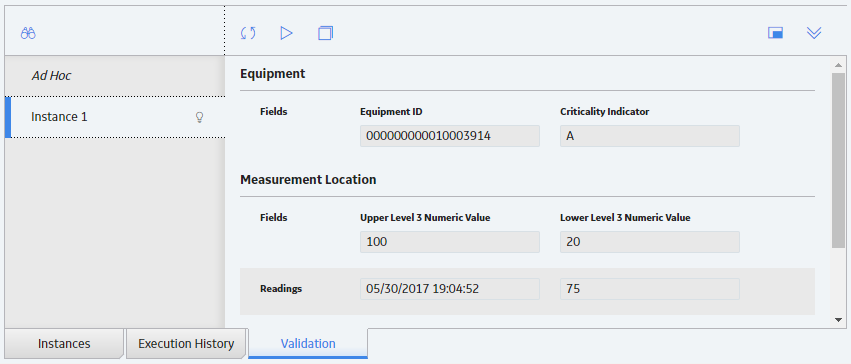Click the panel layout toggle icon

pos(775,33)
